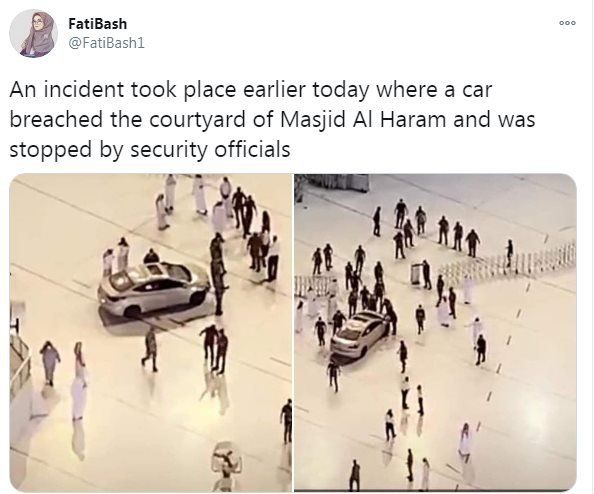
Task: Open the left photo of the silver car
Action: click(x=150, y=332)
